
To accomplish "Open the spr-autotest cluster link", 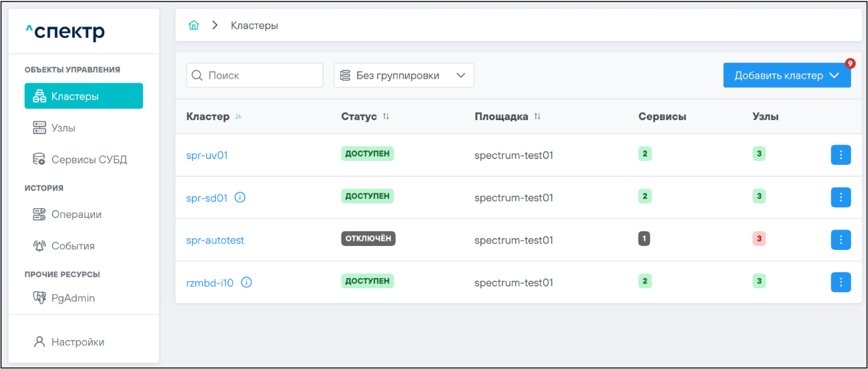I will [215, 240].
